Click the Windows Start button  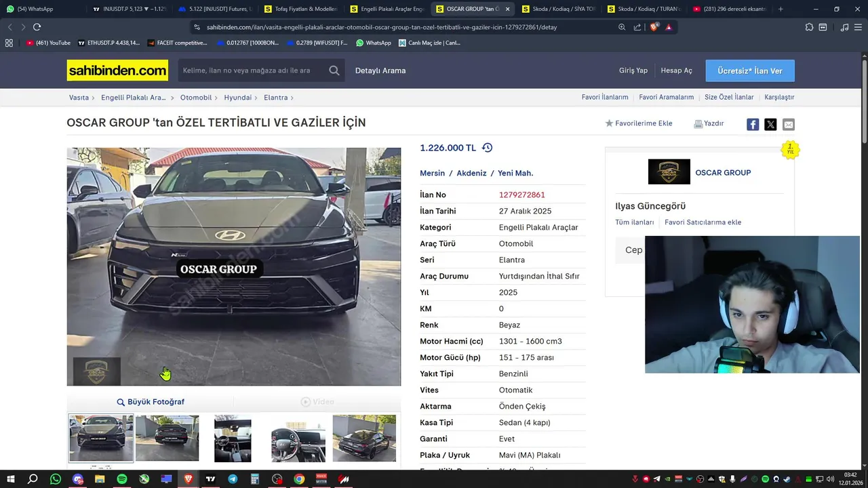click(x=11, y=479)
